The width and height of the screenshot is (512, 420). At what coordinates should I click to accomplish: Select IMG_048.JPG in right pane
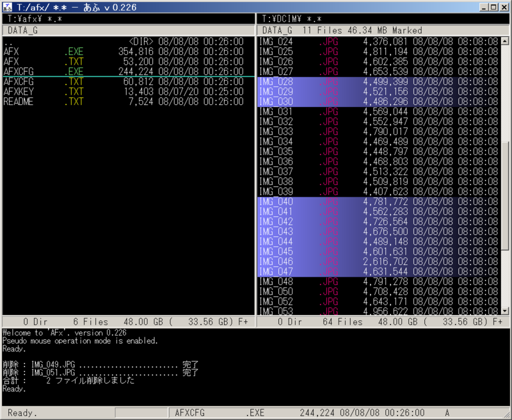click(379, 282)
